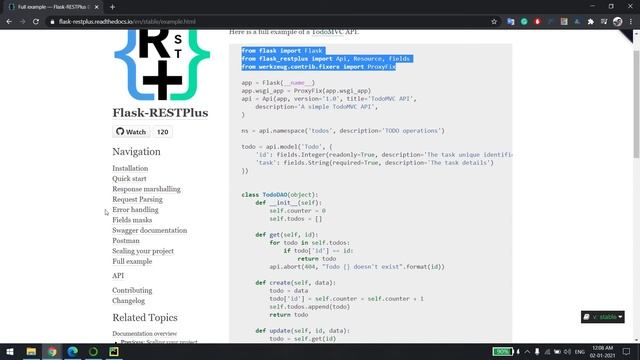Go back to the previous page
This screenshot has width=640, height=360.
click(x=9, y=22)
